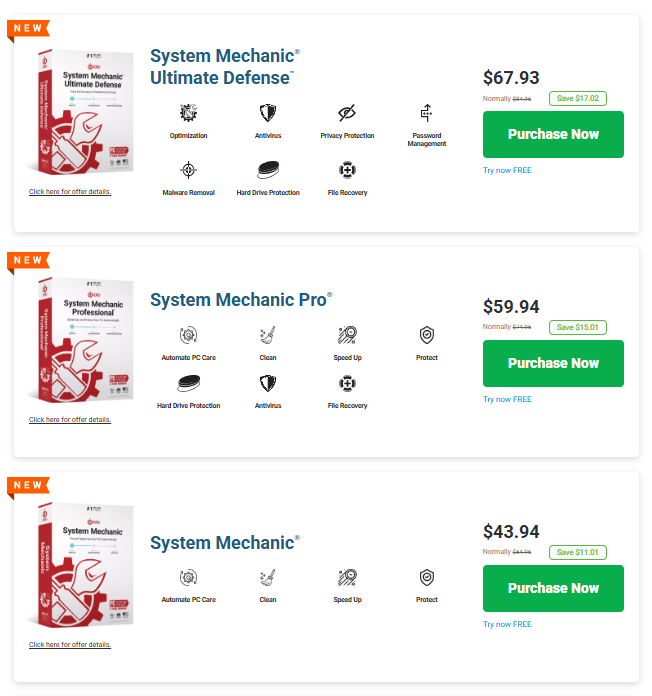
Task: Click the Password Management icon
Action: pos(427,113)
